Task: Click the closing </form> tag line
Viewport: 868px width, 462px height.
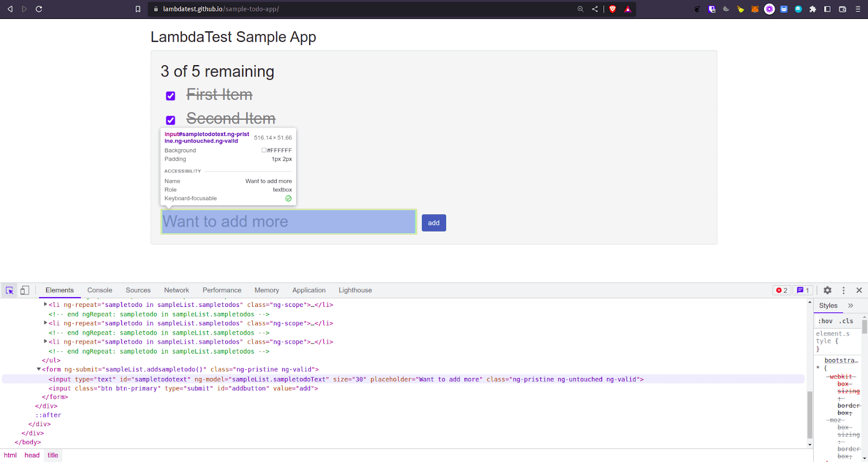Action: pos(55,397)
